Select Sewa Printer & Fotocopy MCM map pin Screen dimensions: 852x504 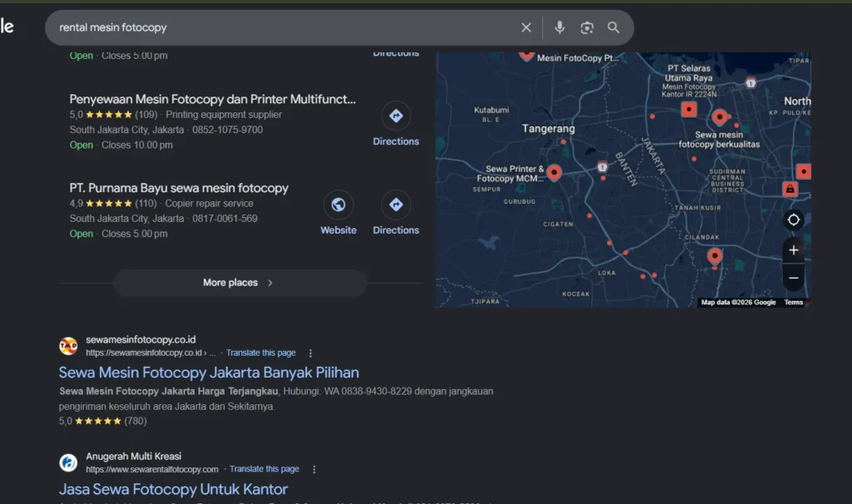click(x=554, y=173)
